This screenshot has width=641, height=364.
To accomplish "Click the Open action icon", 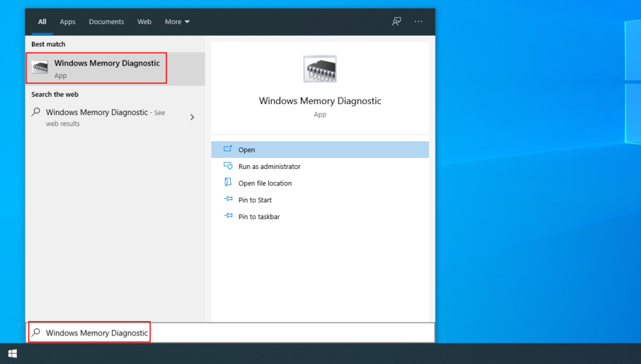I will click(227, 150).
